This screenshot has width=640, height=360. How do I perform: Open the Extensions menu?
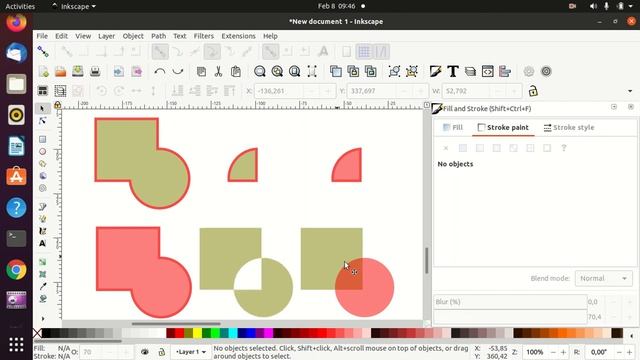(238, 36)
